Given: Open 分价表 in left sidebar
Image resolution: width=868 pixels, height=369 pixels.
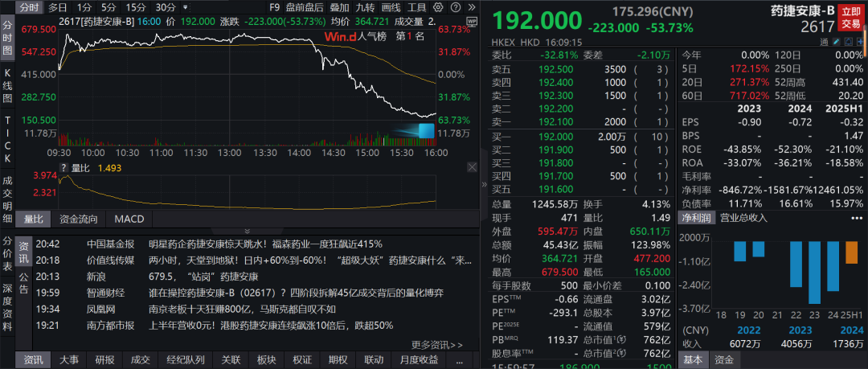Looking at the screenshot, I should (x=8, y=253).
